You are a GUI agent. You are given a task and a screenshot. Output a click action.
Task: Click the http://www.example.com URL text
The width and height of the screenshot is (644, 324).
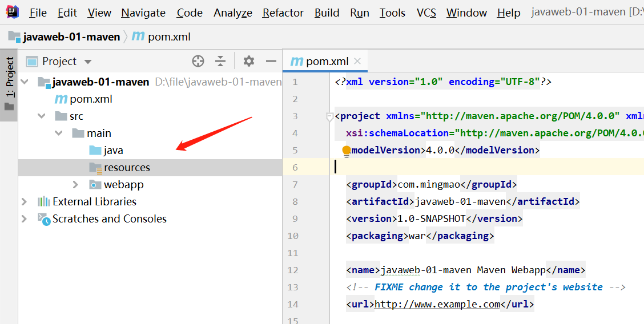(437, 304)
